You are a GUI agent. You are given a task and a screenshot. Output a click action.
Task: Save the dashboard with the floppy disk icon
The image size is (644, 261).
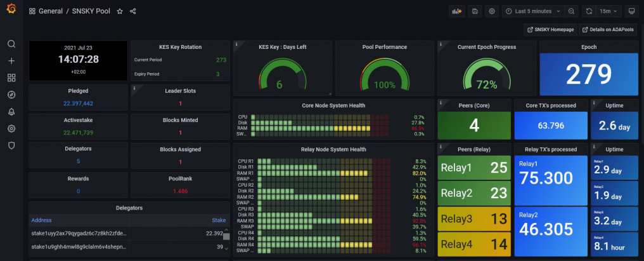[474, 11]
